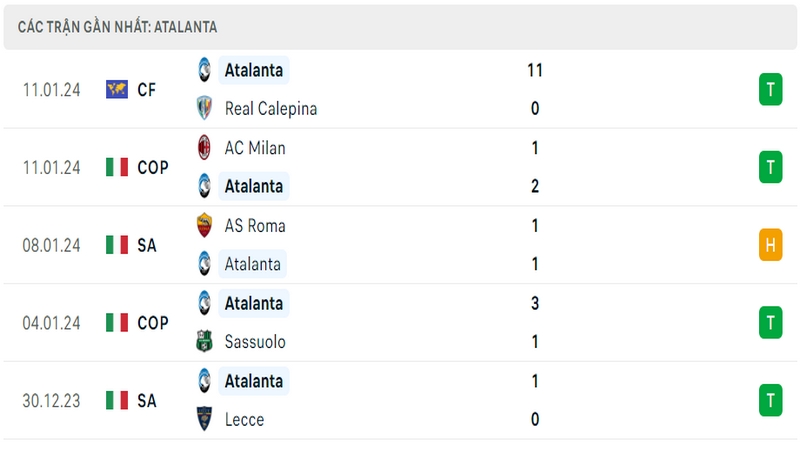The image size is (800, 450).
Task: Open the Lecce team link
Action: point(244,419)
